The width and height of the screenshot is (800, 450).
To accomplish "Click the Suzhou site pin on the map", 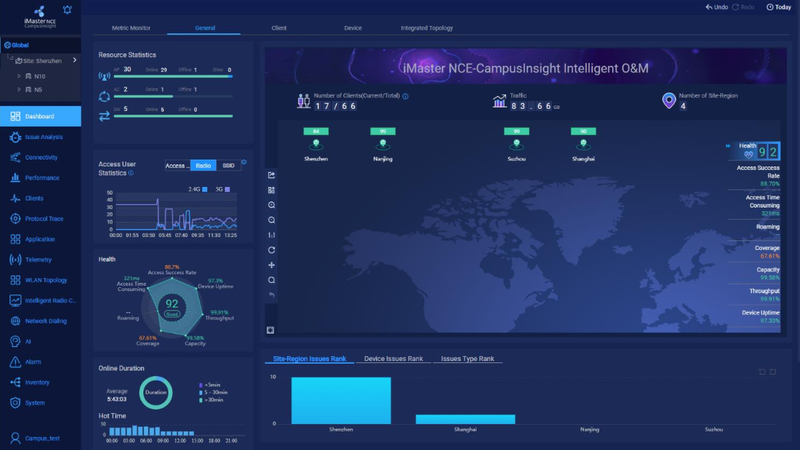I will pos(516,144).
